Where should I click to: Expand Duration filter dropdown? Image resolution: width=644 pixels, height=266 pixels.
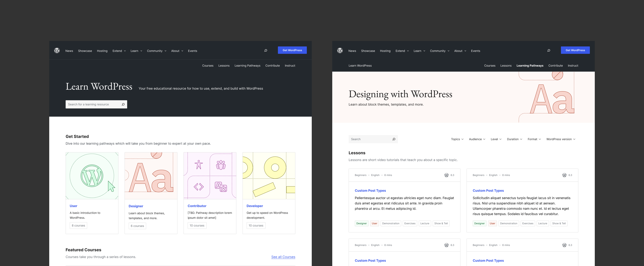(514, 139)
